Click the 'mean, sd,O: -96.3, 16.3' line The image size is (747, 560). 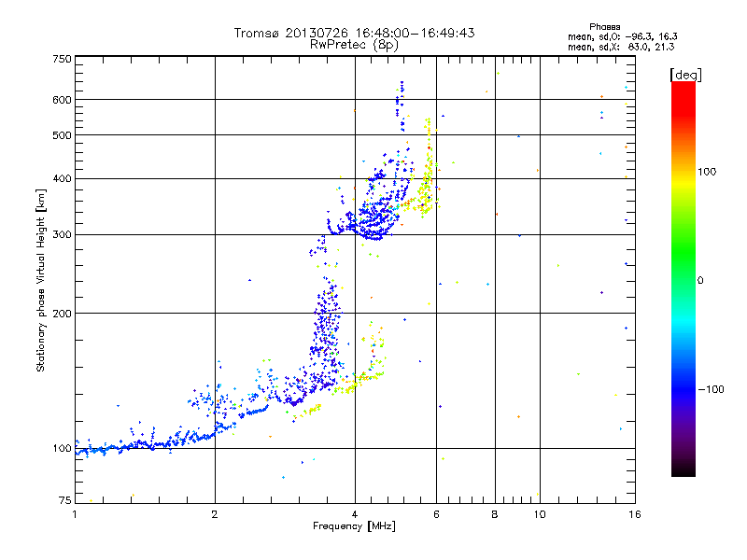pos(623,36)
